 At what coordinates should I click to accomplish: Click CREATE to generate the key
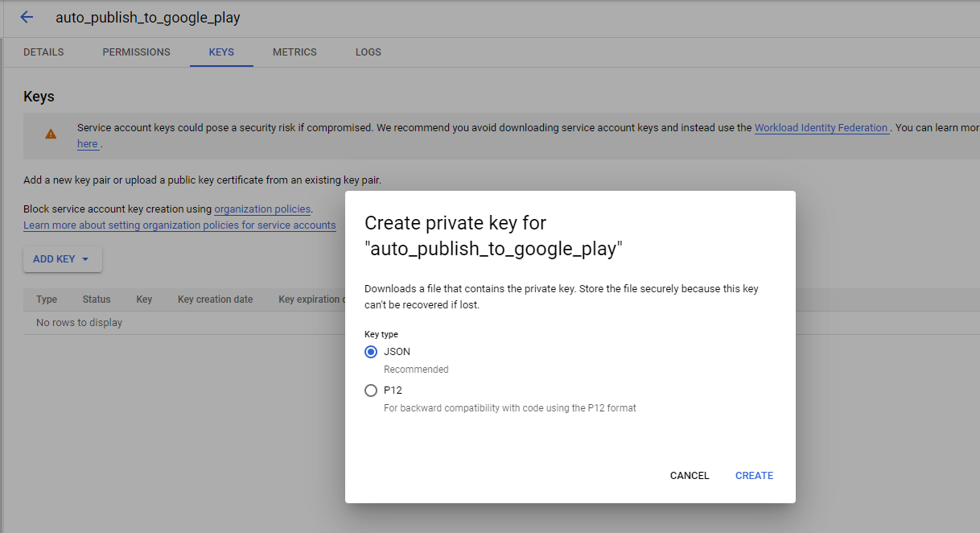coord(754,476)
